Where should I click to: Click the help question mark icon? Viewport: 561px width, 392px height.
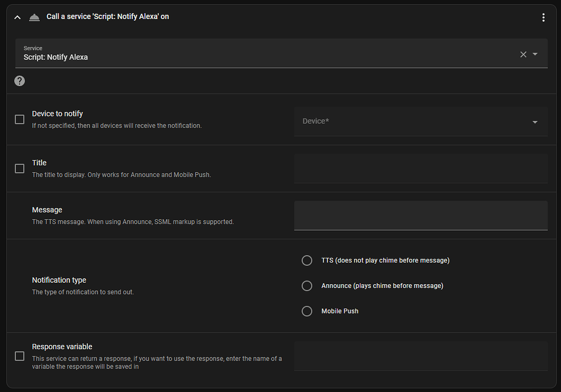pyautogui.click(x=20, y=81)
